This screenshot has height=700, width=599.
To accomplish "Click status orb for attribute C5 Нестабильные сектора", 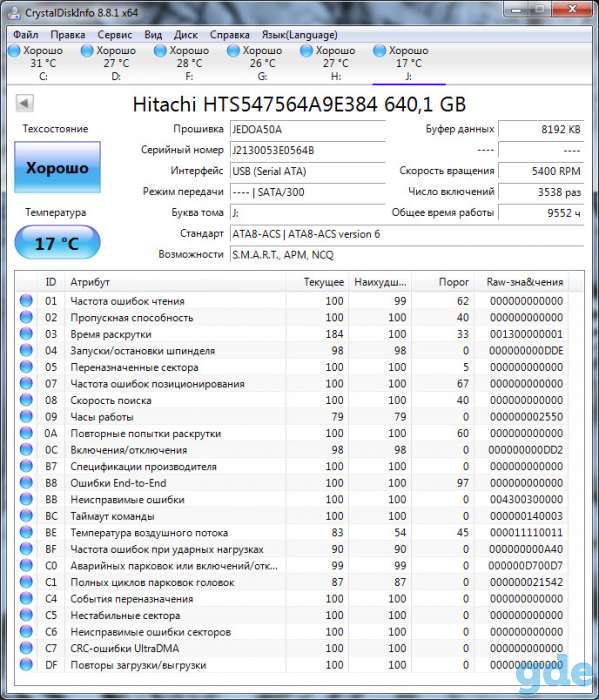I will point(26,615).
